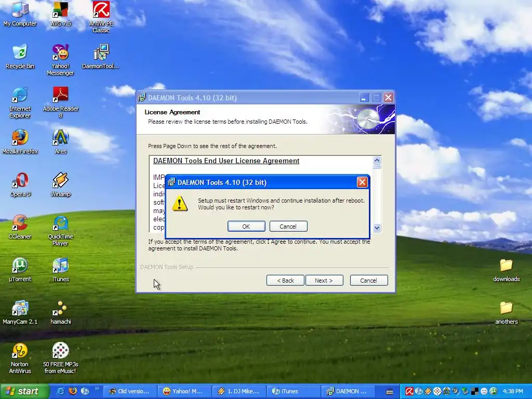Launch µTorrent from desktop
The height and width of the screenshot is (399, 532).
tap(20, 270)
